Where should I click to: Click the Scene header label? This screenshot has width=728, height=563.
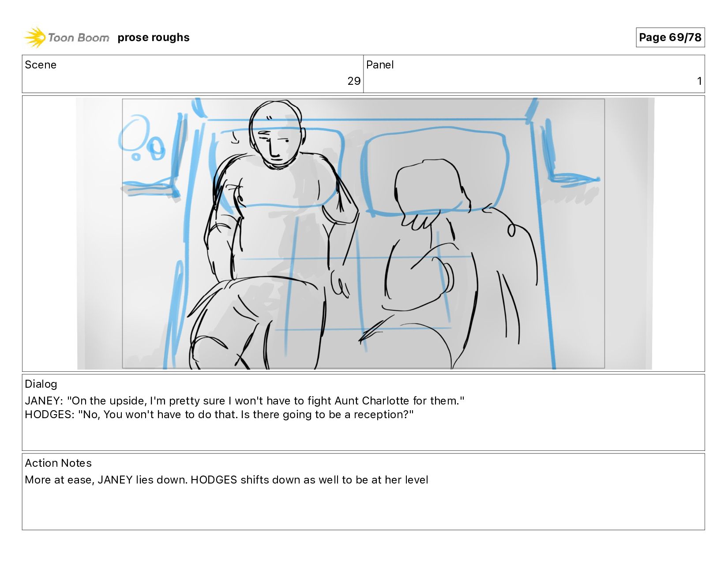pos(41,65)
